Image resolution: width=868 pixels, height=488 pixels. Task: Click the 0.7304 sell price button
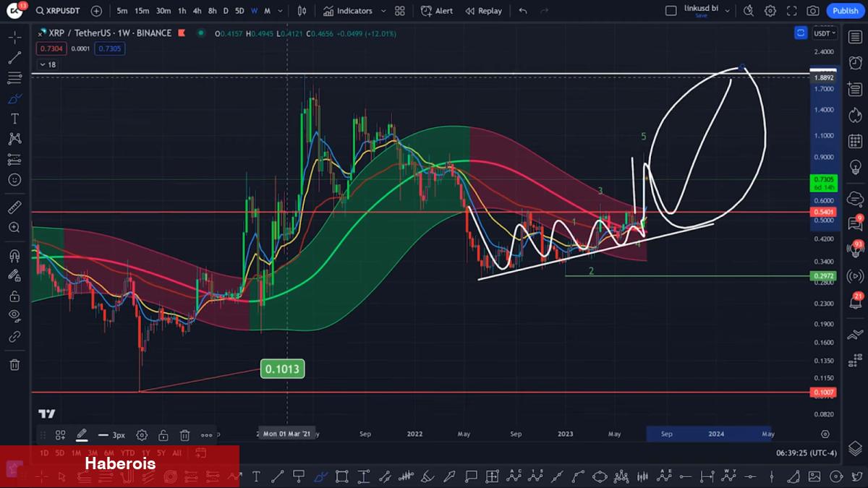pyautogui.click(x=51, y=48)
